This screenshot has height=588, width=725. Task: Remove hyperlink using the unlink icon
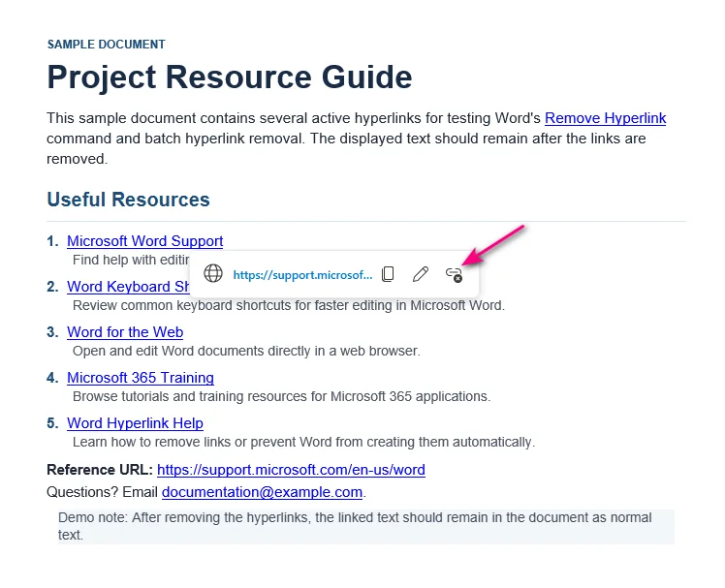coord(454,274)
